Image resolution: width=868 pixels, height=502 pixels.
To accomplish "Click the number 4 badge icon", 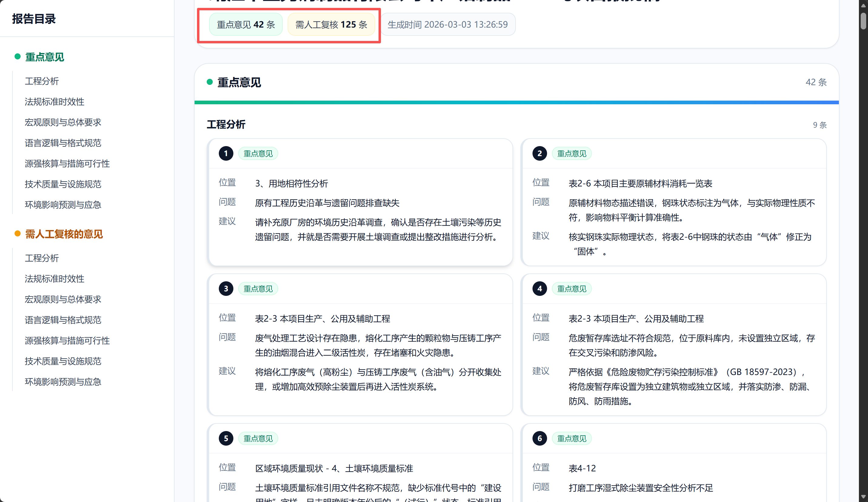I will [539, 289].
